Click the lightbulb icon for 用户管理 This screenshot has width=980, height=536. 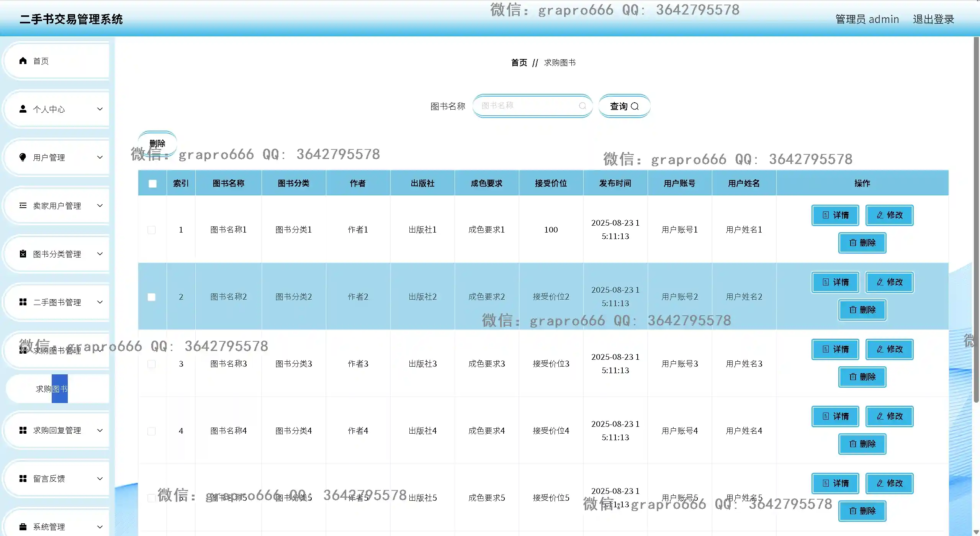tap(23, 157)
